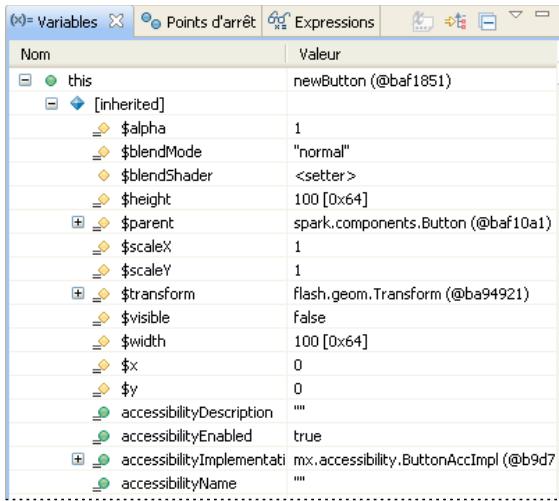Click the "normal" value of $blendMode
The width and height of the screenshot is (559, 501).
click(x=321, y=152)
